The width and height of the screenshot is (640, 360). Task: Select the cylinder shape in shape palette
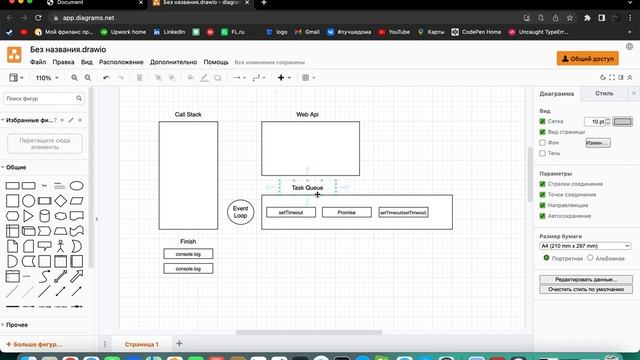click(44, 216)
